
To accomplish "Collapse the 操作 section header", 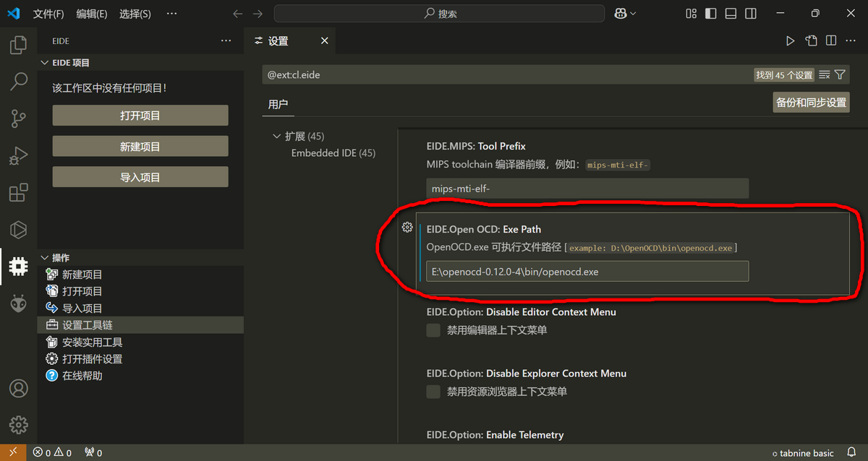I will [140, 258].
